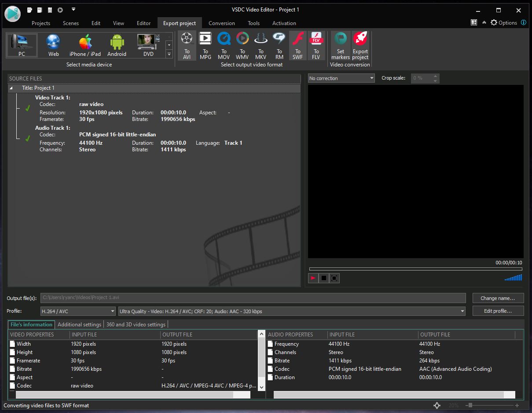The height and width of the screenshot is (413, 532).
Task: Pick the To FLV format icon
Action: (x=316, y=45)
